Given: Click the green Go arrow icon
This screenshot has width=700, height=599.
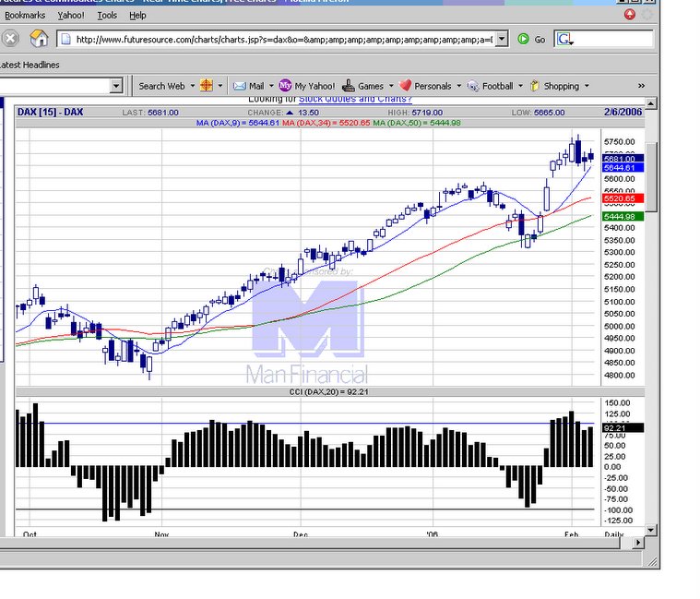Looking at the screenshot, I should [x=523, y=40].
